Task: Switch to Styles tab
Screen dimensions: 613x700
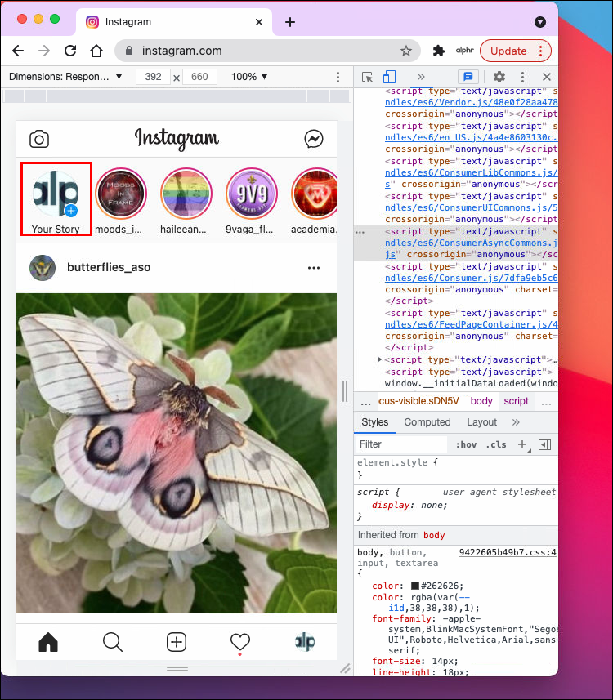Action: [374, 422]
